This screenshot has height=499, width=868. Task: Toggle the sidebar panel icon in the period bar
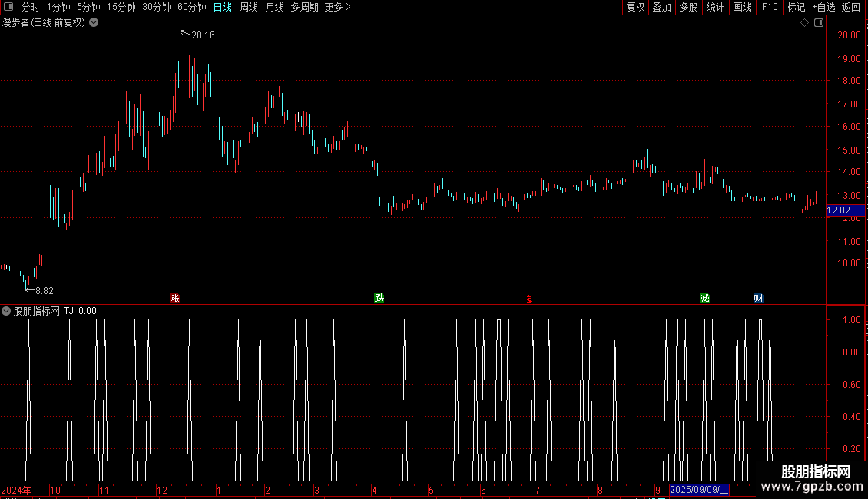point(8,7)
